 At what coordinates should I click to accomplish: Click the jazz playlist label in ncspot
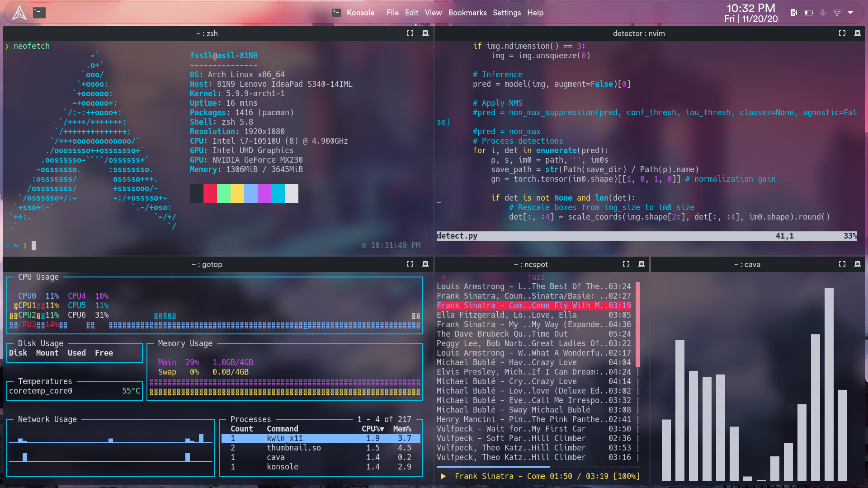tap(536, 277)
